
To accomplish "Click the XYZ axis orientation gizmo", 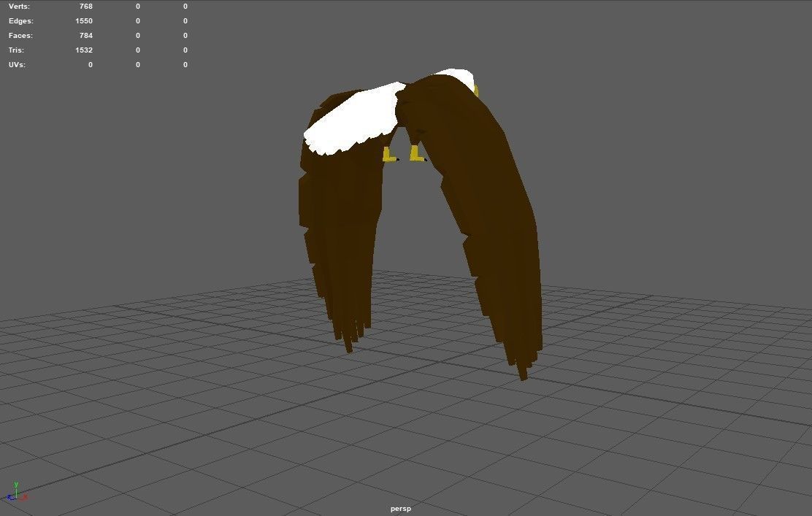I will (x=17, y=492).
